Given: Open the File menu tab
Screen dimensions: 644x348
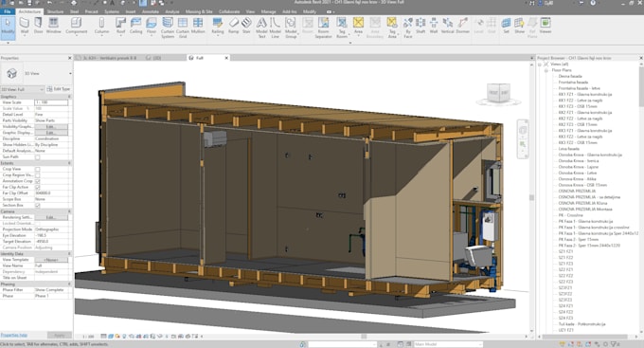Looking at the screenshot, I should tap(7, 11).
